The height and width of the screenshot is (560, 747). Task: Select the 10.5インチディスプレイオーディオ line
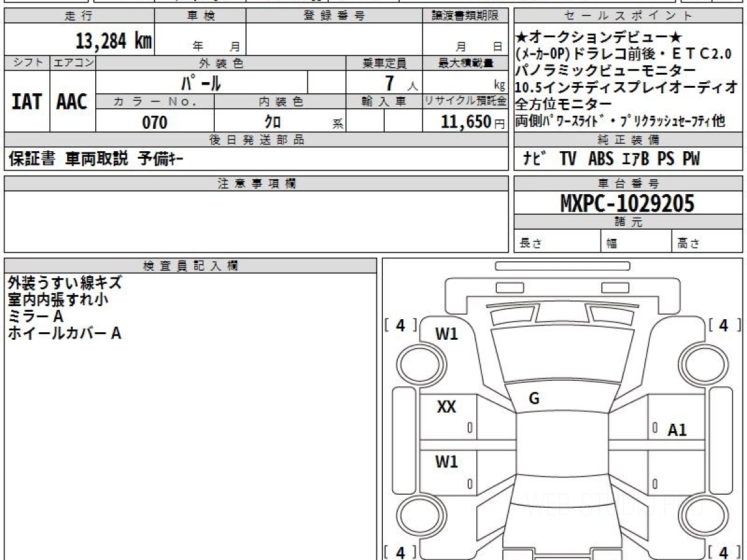click(627, 87)
